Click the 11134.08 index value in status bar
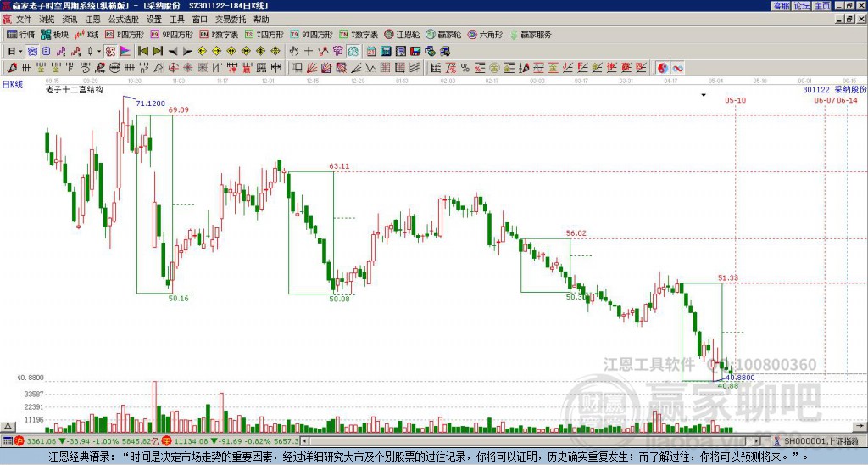Image resolution: width=868 pixels, height=465 pixels. click(192, 441)
